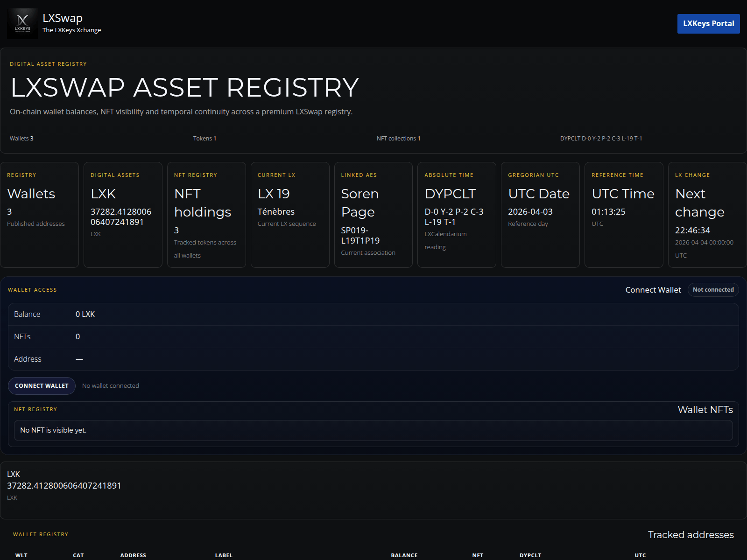Click the 'Connect Wallet' heading text
This screenshot has width=747, height=560.
click(x=653, y=290)
